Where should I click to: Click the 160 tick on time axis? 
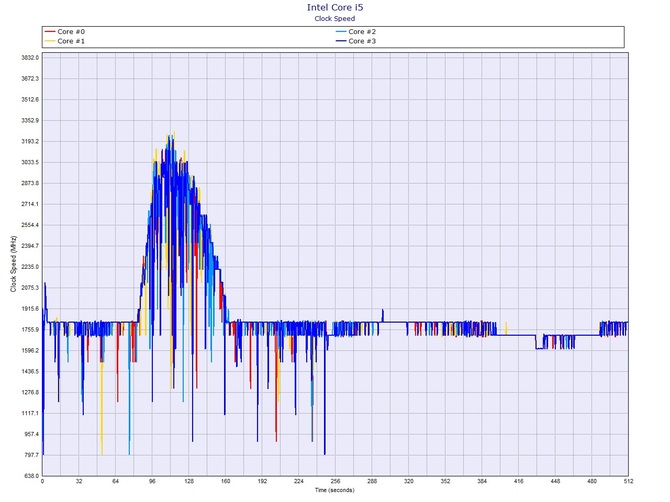226,481
